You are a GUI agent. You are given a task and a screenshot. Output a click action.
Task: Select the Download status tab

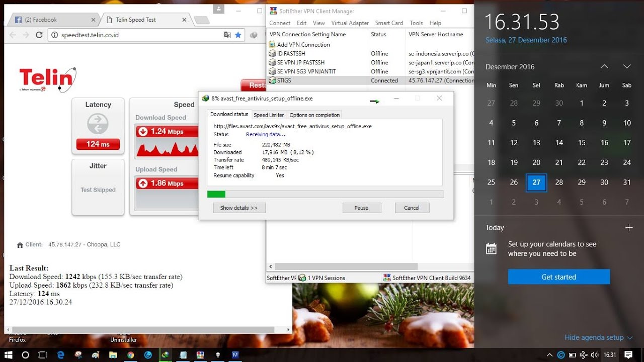[x=229, y=114]
